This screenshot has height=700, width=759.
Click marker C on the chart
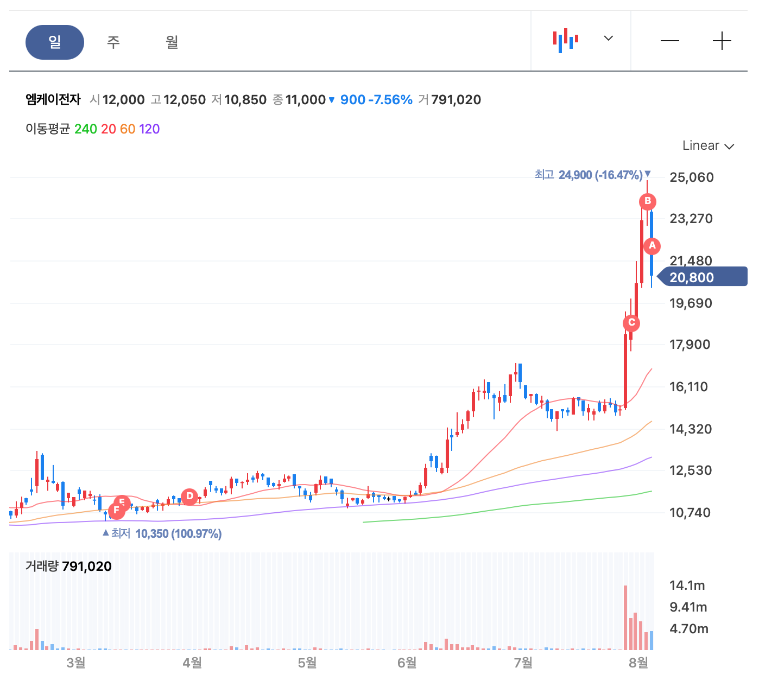coord(631,323)
